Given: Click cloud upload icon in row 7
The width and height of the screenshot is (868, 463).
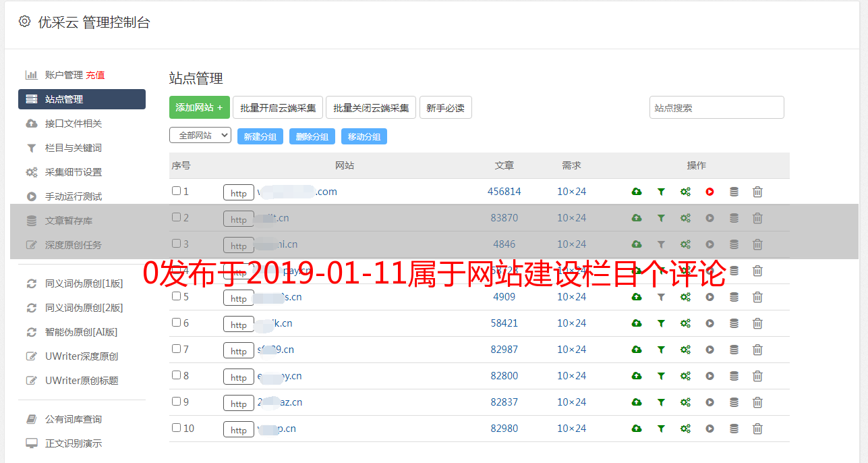Looking at the screenshot, I should pyautogui.click(x=637, y=350).
